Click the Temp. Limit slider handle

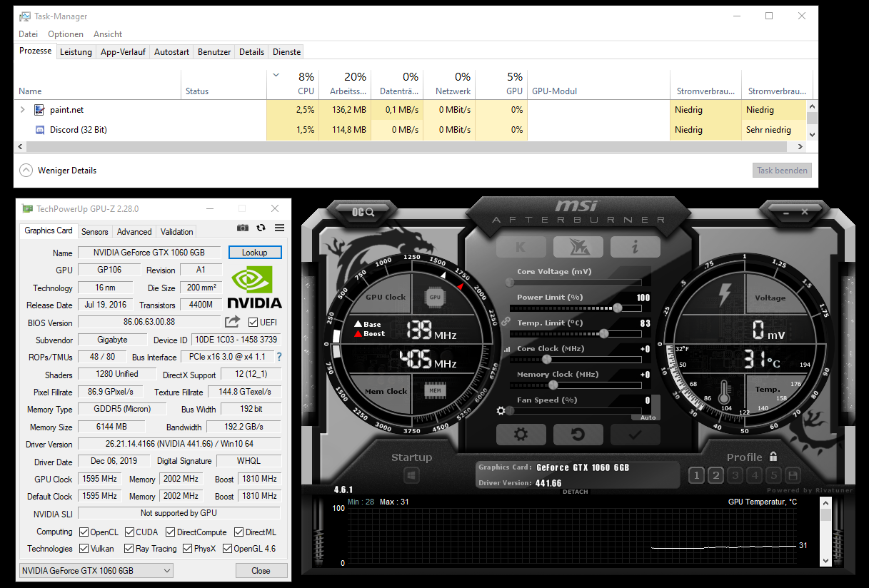tap(604, 333)
